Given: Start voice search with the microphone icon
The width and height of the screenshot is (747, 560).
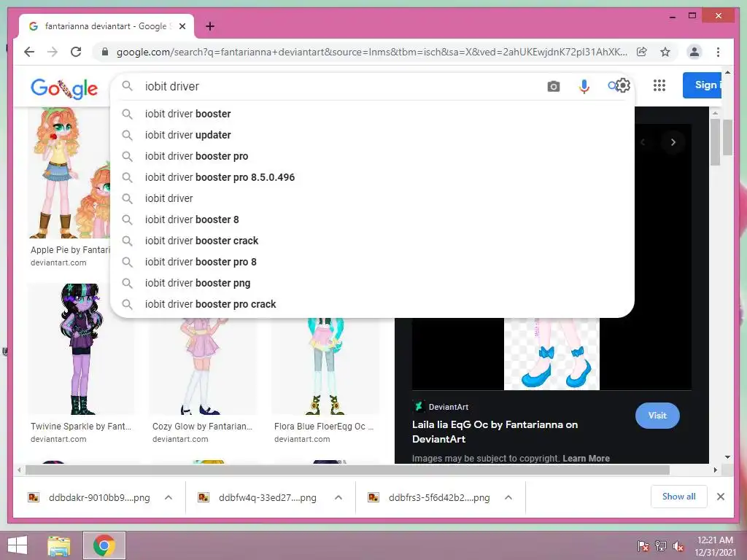Looking at the screenshot, I should (x=584, y=86).
